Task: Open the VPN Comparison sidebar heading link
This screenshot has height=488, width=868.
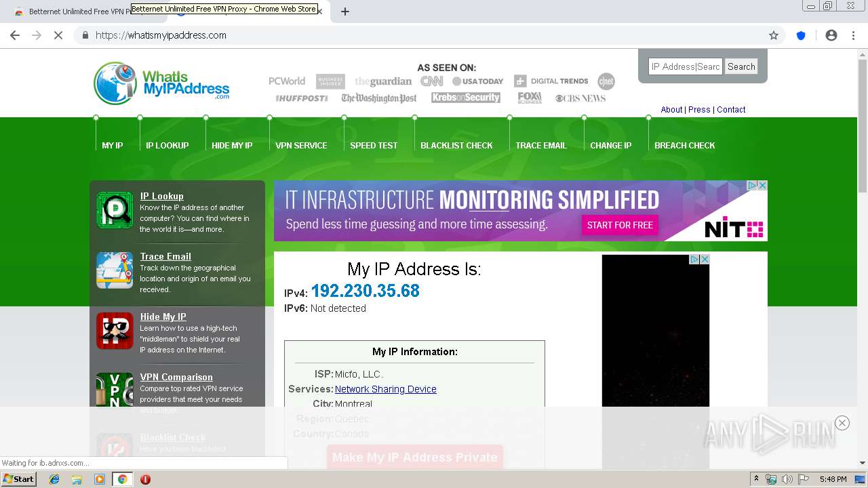Action: point(176,377)
